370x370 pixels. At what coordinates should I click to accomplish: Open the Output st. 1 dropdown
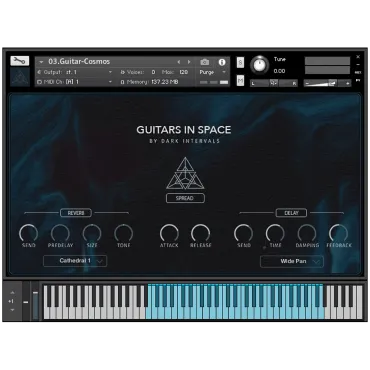(x=75, y=72)
